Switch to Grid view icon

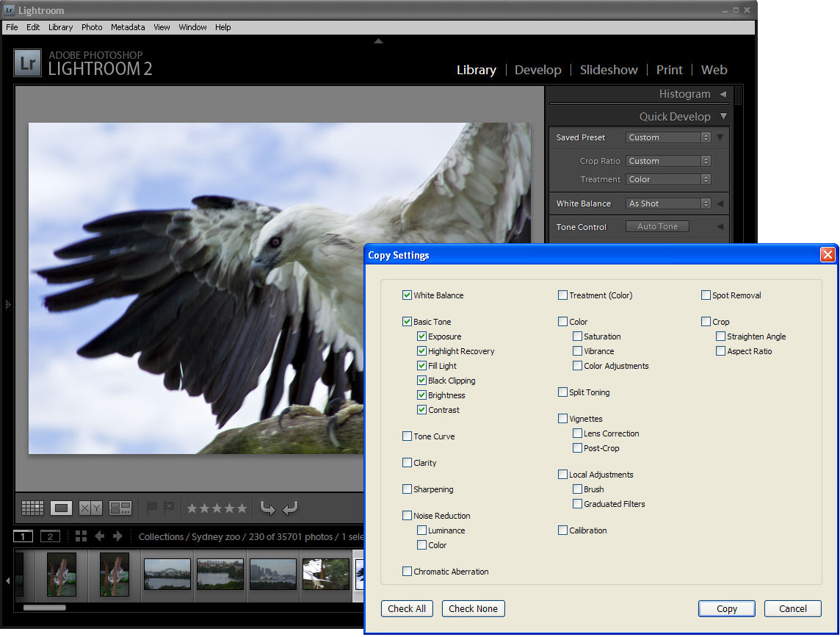[32, 508]
